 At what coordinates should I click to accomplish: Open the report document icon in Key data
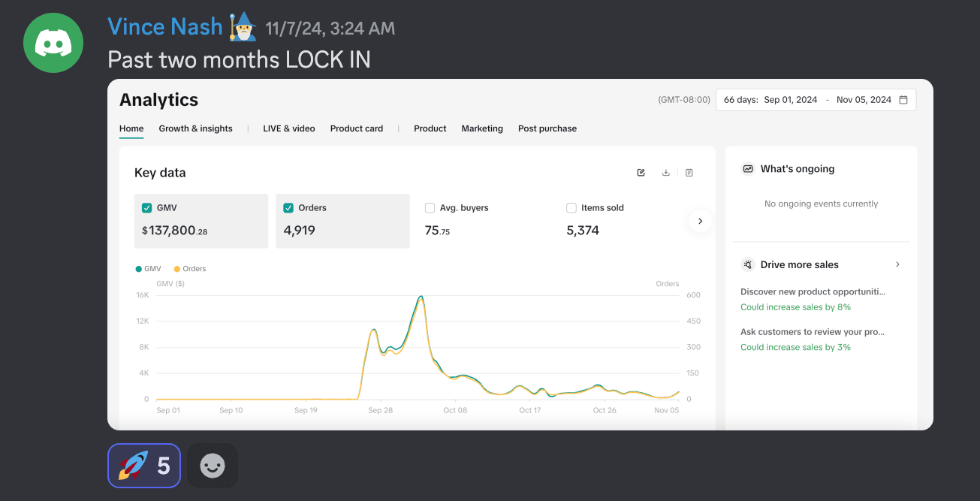[689, 173]
